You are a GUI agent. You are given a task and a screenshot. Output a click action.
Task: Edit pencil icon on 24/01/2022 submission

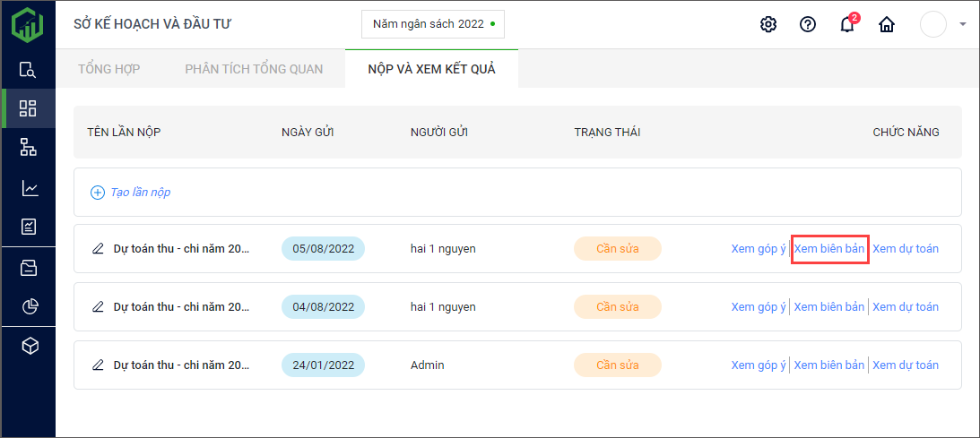98,365
